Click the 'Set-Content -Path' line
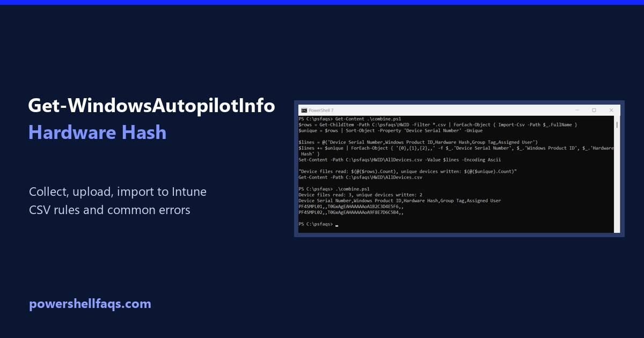This screenshot has height=338, width=644. click(x=400, y=160)
